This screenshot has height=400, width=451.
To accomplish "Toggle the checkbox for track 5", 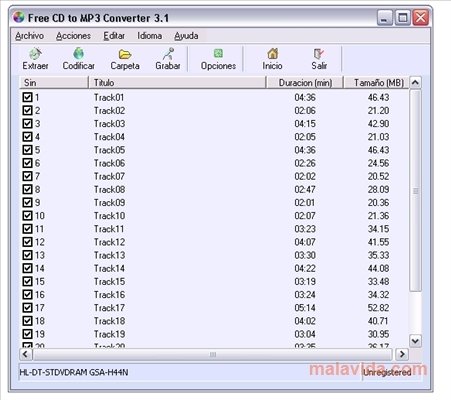I will pos(27,150).
